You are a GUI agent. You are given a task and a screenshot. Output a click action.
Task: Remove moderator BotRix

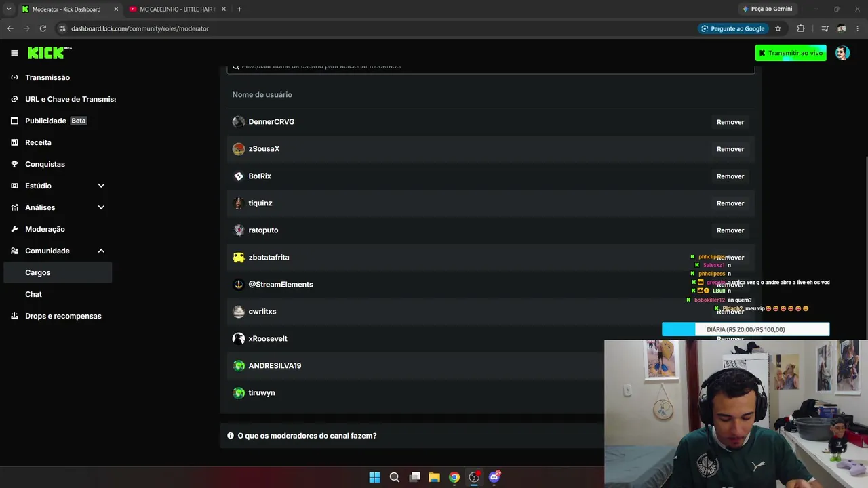coord(730,176)
